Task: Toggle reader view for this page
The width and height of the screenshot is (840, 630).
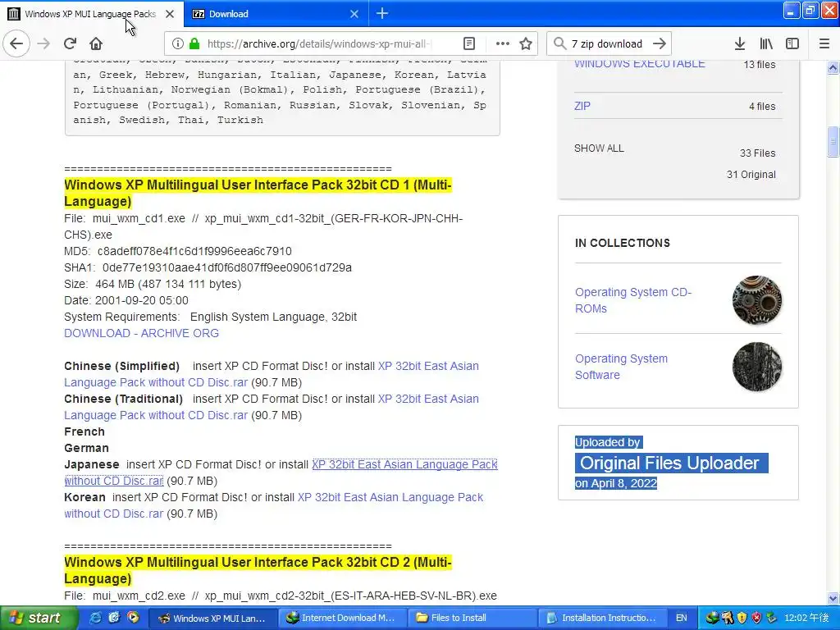Action: coord(468,43)
